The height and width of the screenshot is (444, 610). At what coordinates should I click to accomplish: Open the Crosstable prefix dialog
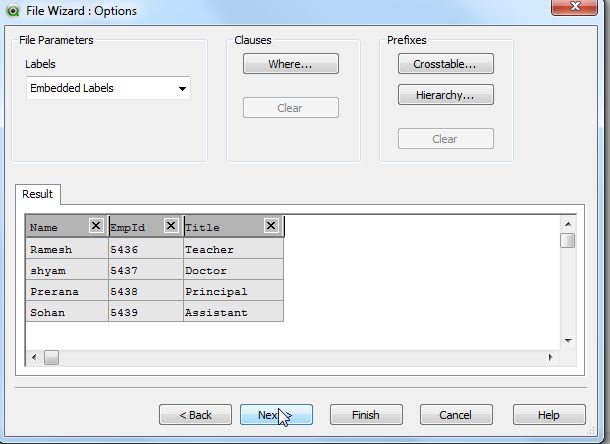(x=445, y=64)
